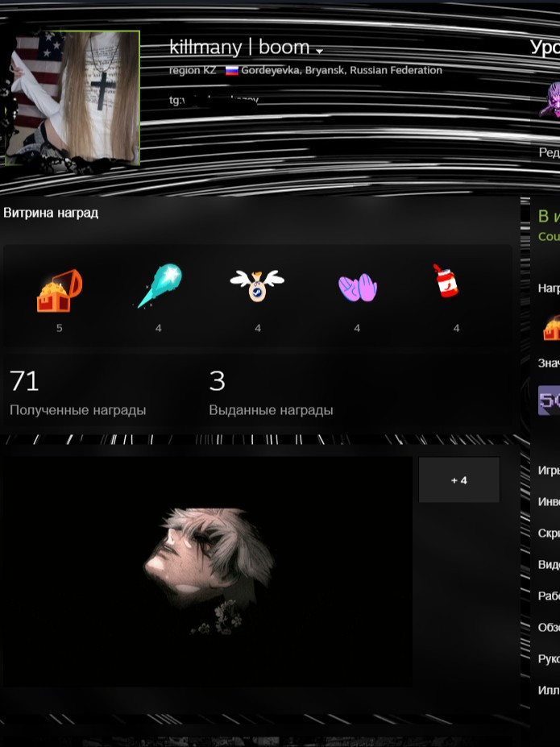Expand the dropdown arrow next to killmany | boom
The height and width of the screenshot is (747, 560).
319,52
